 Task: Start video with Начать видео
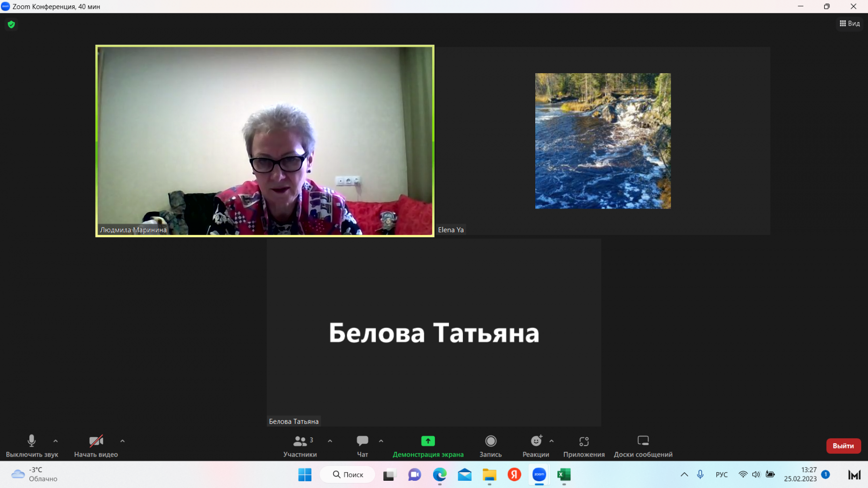pyautogui.click(x=96, y=446)
